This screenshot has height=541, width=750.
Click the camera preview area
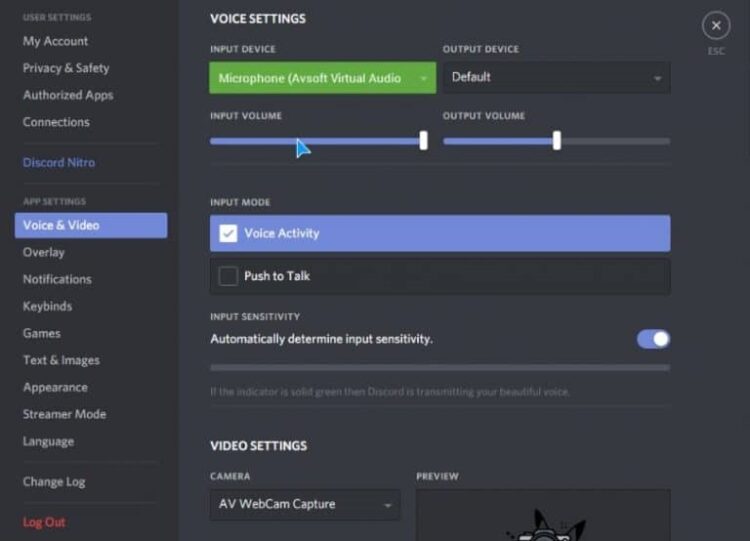coord(543,515)
